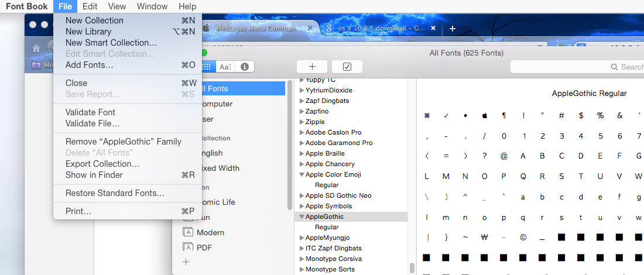Choose Export Collection… menu item
This screenshot has height=275, width=644.
click(127, 164)
